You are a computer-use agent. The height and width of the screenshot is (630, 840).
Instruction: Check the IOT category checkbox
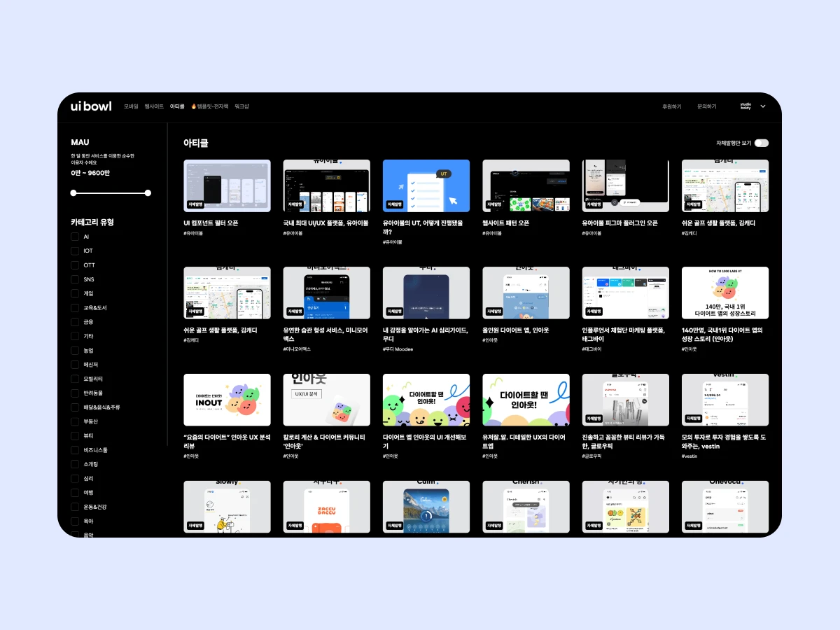click(x=75, y=251)
